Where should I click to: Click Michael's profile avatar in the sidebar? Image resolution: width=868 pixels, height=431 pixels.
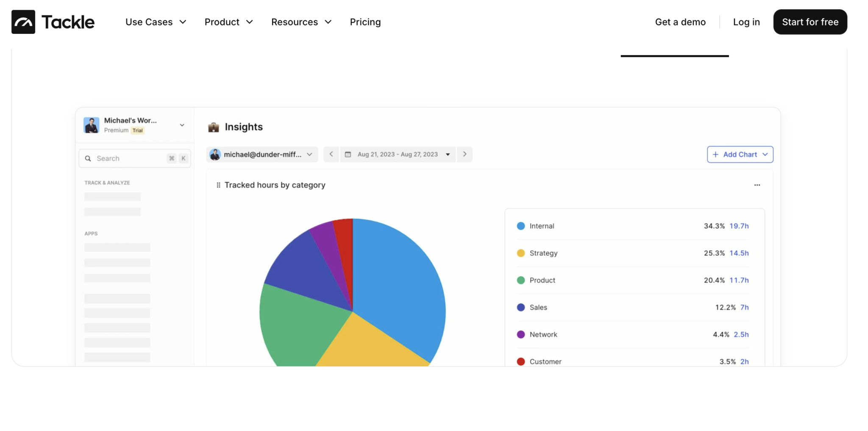point(92,125)
